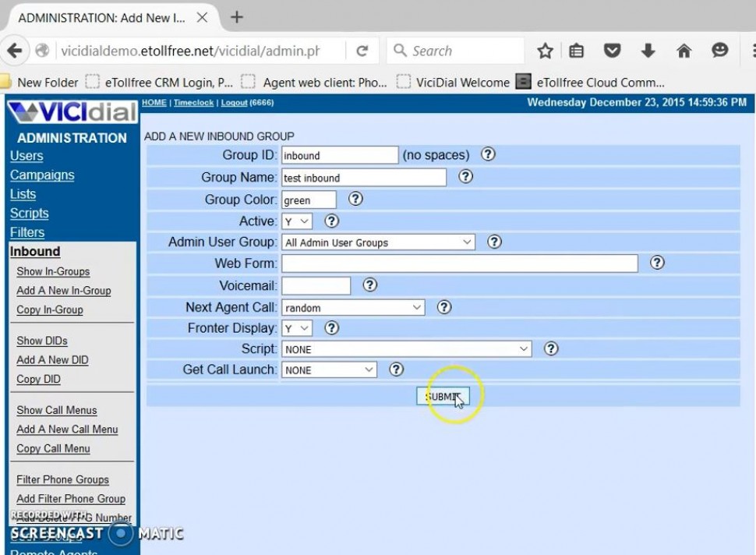Click the Web Form help icon
This screenshot has width=756, height=555.
pos(657,263)
